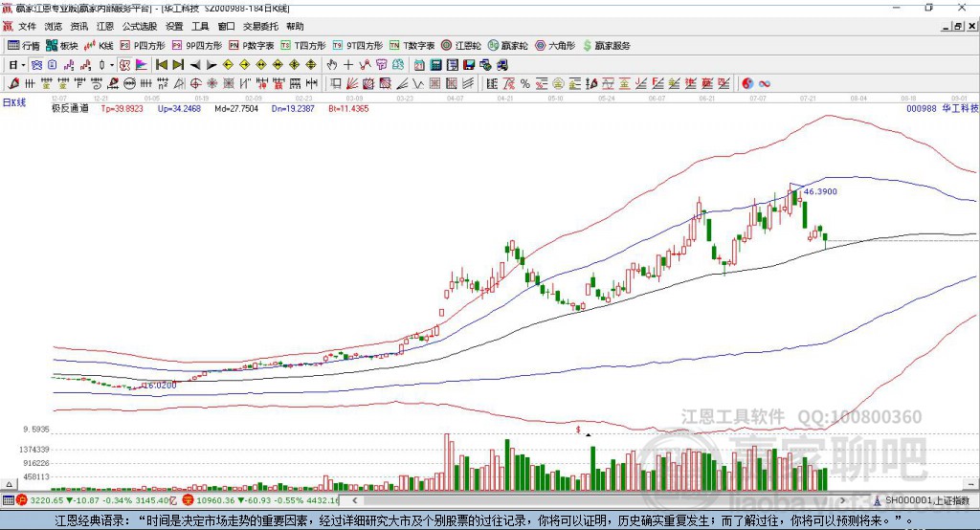The image size is (980, 530).
Task: Click the 16.0200 low price label
Action: coord(160,386)
